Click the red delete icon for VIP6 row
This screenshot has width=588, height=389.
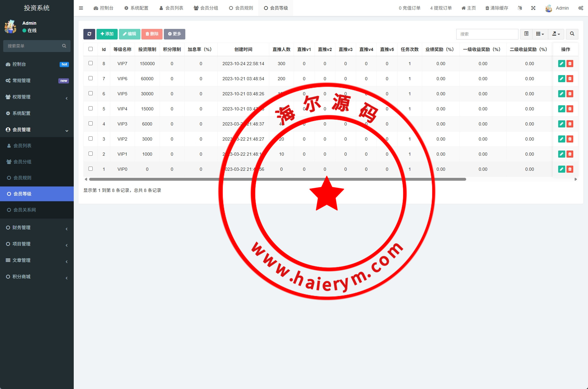570,79
